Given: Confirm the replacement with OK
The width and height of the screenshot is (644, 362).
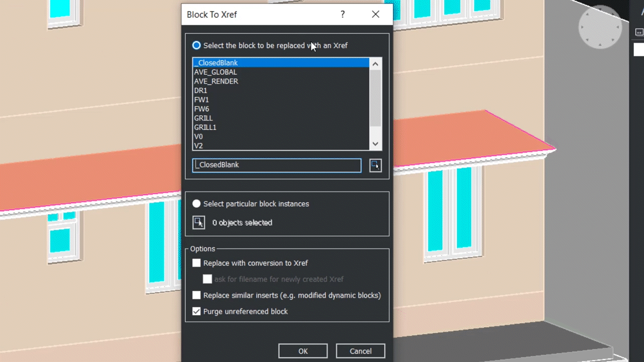Looking at the screenshot, I should coord(303,351).
